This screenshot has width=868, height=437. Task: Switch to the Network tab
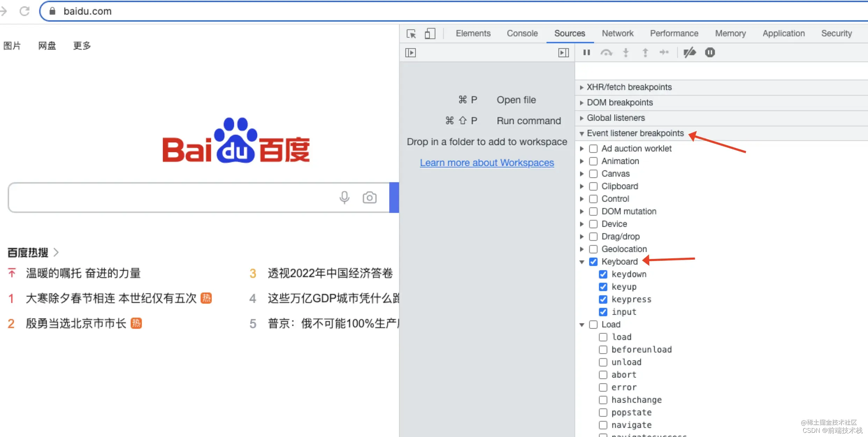coord(617,34)
